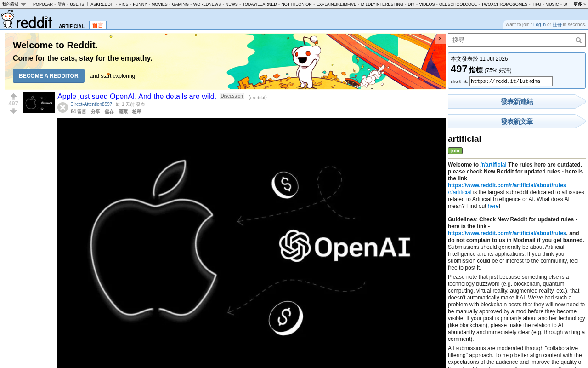Open GAMING subreddit link
Screen dimensions: 588x368
tap(181, 4)
